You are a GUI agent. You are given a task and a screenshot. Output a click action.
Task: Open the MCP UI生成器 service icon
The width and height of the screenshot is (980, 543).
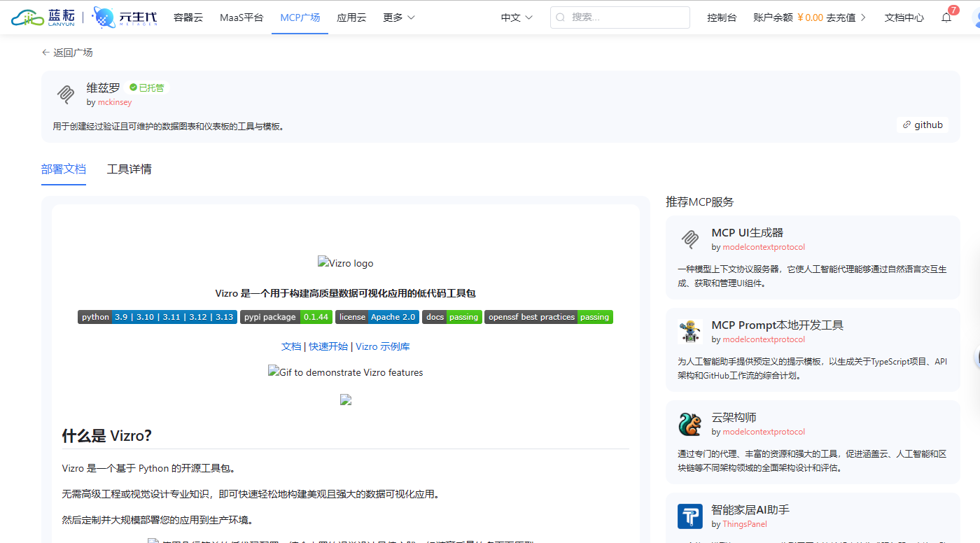(690, 239)
